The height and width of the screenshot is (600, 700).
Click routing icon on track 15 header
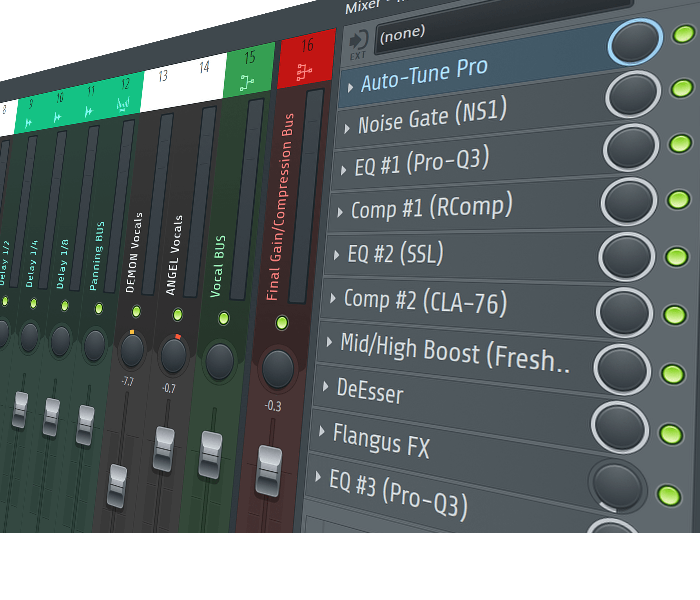coord(247,83)
